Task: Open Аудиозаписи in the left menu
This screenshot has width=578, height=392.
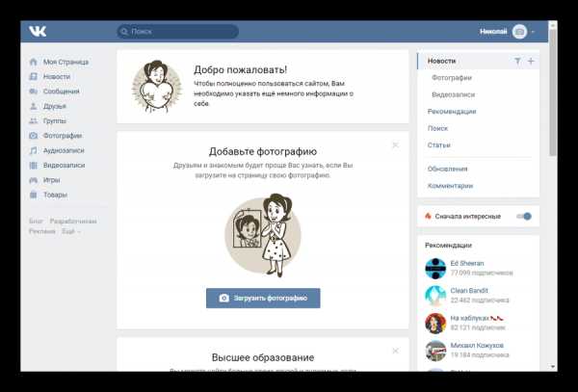Action: tap(64, 150)
